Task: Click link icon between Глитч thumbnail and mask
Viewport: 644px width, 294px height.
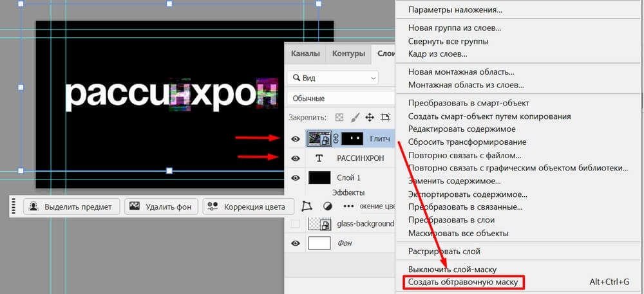Action: click(x=335, y=138)
